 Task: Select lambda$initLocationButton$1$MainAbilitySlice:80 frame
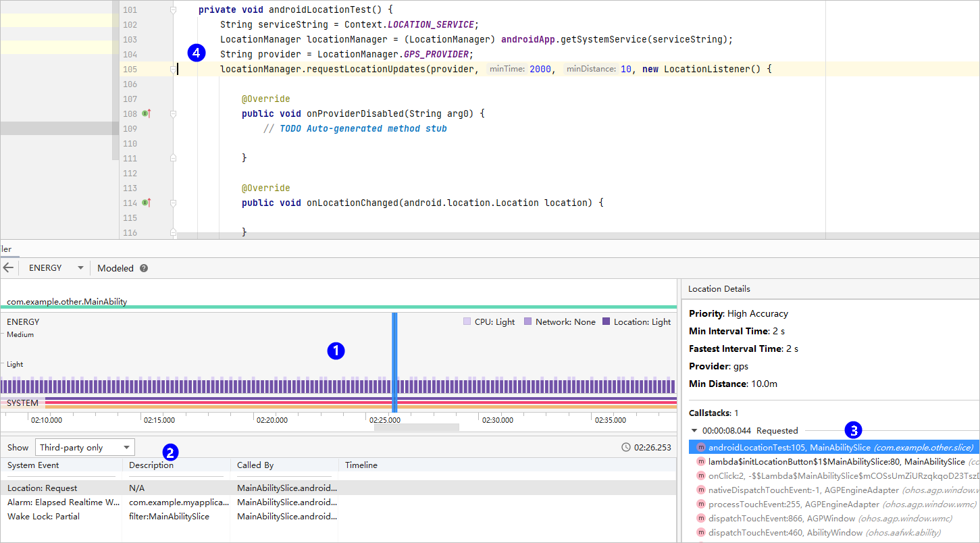point(834,462)
